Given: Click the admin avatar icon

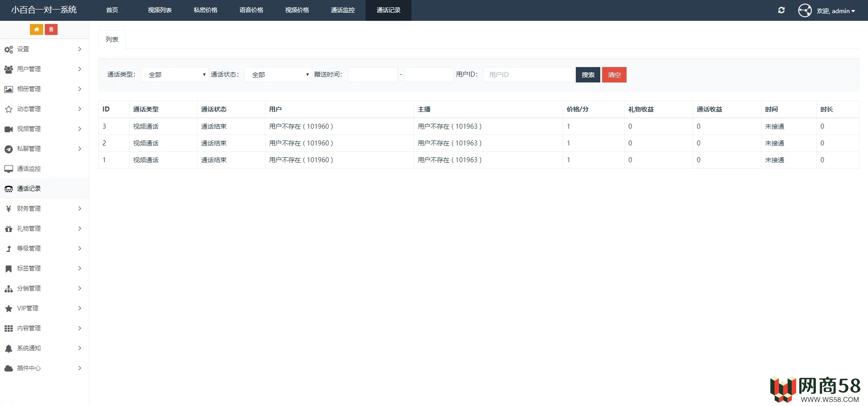Looking at the screenshot, I should point(805,10).
